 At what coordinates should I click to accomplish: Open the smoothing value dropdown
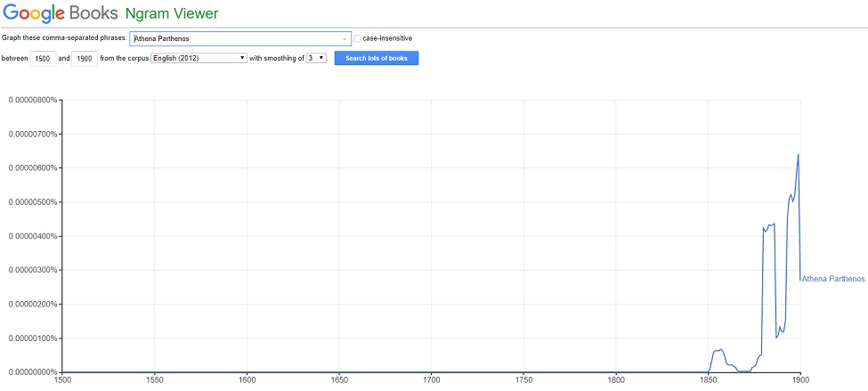tap(316, 58)
